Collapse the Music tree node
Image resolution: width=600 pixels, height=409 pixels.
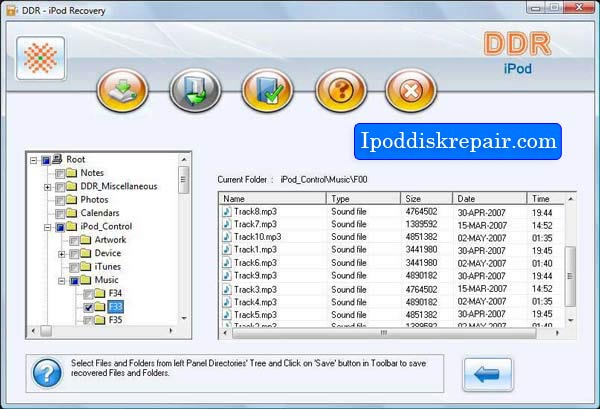[62, 281]
